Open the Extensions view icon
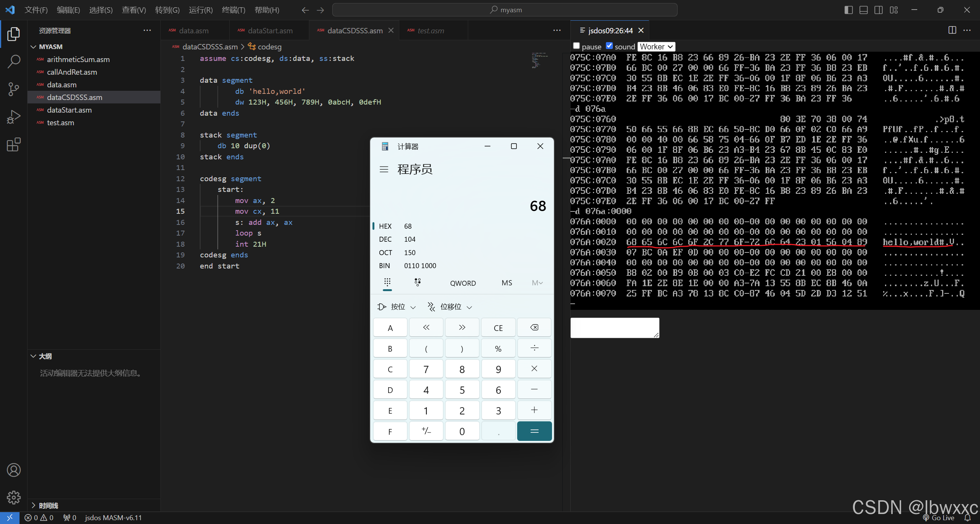The image size is (980, 524). click(14, 144)
